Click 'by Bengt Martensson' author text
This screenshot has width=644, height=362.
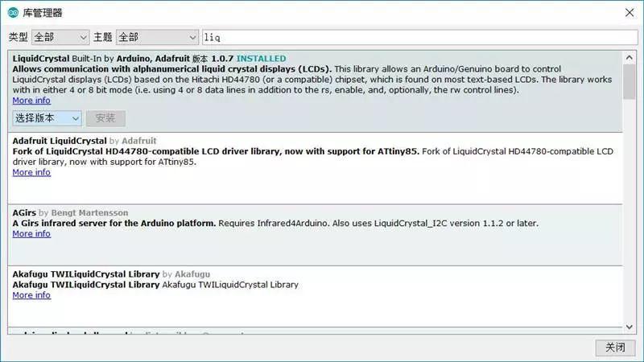(x=84, y=212)
